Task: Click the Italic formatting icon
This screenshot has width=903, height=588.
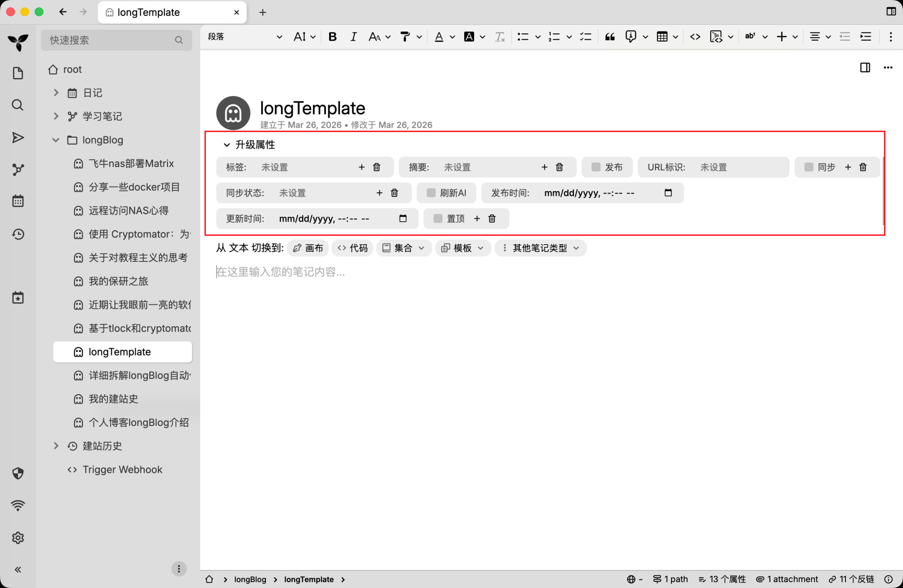Action: pyautogui.click(x=353, y=37)
